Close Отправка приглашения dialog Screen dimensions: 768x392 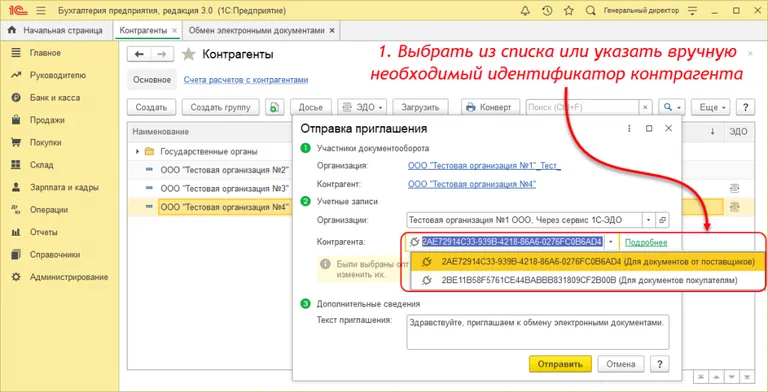669,128
